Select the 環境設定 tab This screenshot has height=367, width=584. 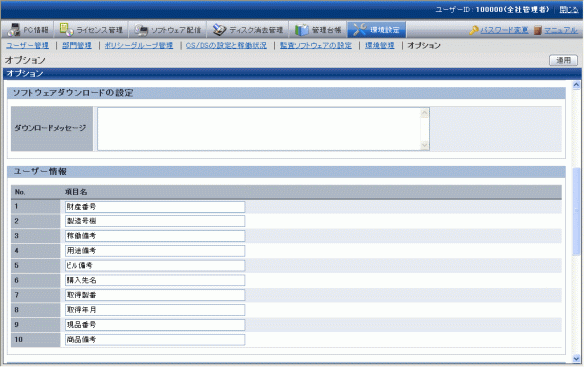[377, 30]
